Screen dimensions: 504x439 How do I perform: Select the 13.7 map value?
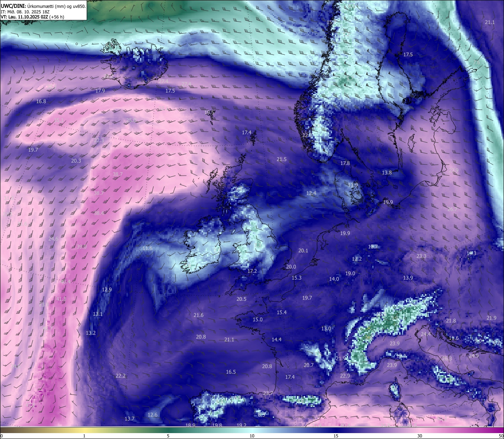coord(130,419)
